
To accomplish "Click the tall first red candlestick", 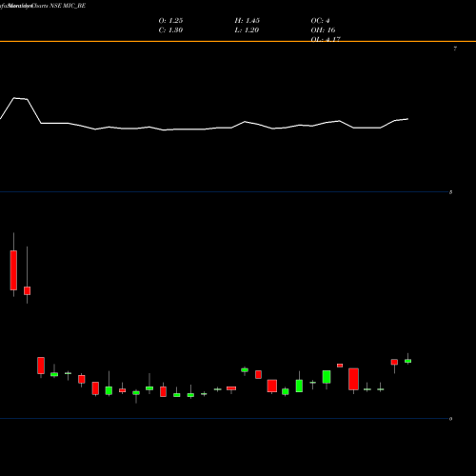I will pos(13,270).
